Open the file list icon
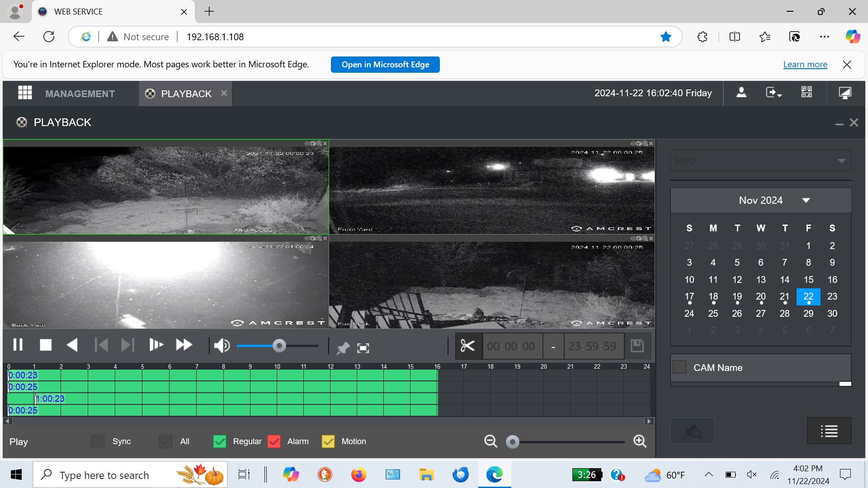868x488 pixels. [829, 431]
